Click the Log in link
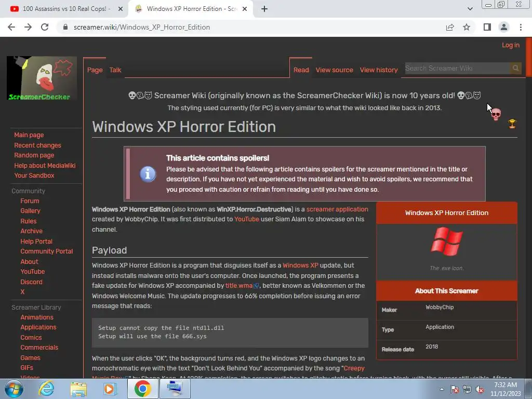 (x=511, y=45)
